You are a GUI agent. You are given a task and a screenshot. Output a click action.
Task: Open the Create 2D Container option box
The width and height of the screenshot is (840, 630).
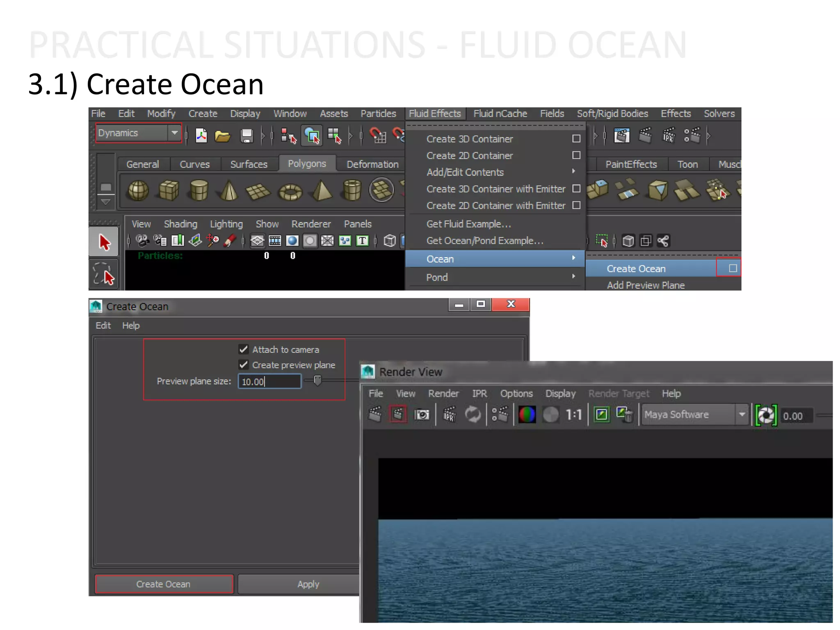(576, 155)
